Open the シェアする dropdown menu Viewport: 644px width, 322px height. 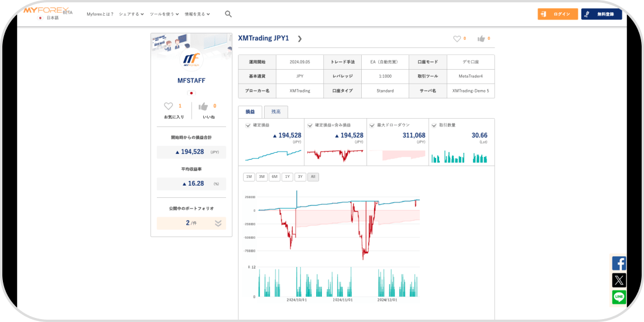coord(131,14)
